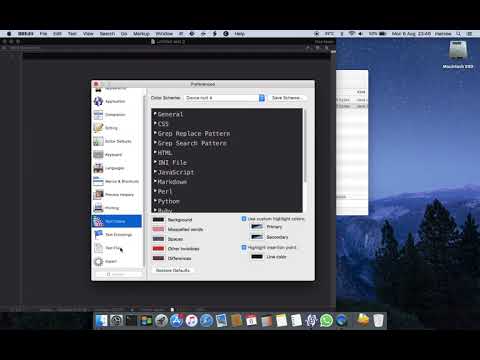Viewport: 480px width, 360px height.
Task: Open Macintosh SSD drive on desktop
Action: pos(458,51)
